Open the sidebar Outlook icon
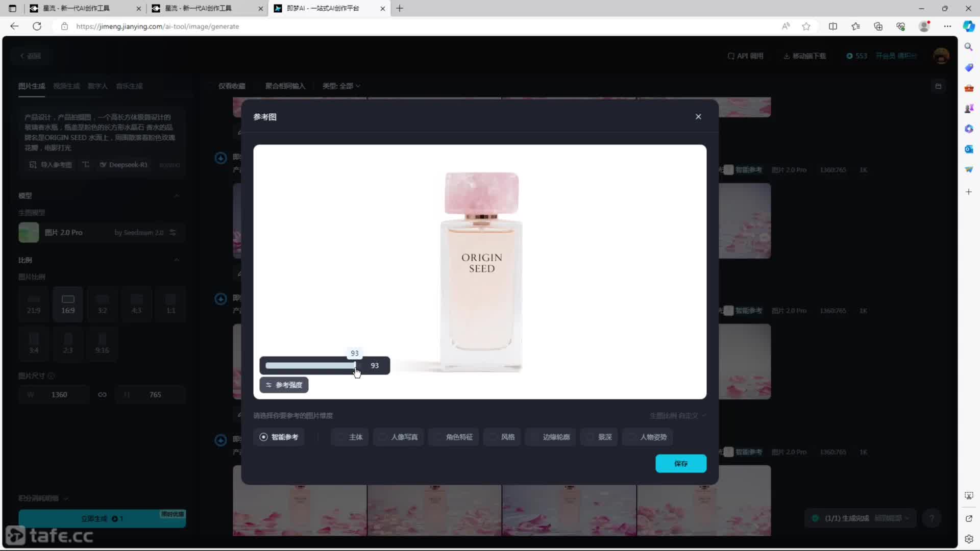Image resolution: width=980 pixels, height=551 pixels. (x=968, y=149)
